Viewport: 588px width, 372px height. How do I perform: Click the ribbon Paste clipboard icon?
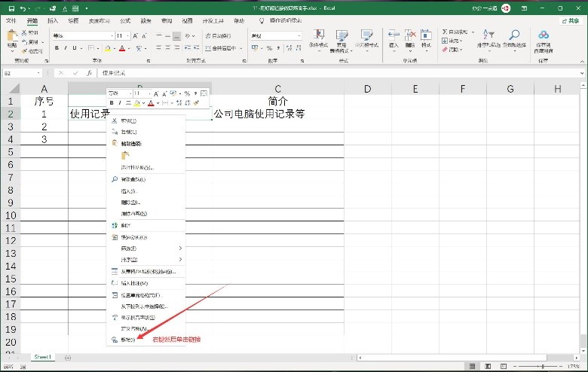click(x=12, y=35)
